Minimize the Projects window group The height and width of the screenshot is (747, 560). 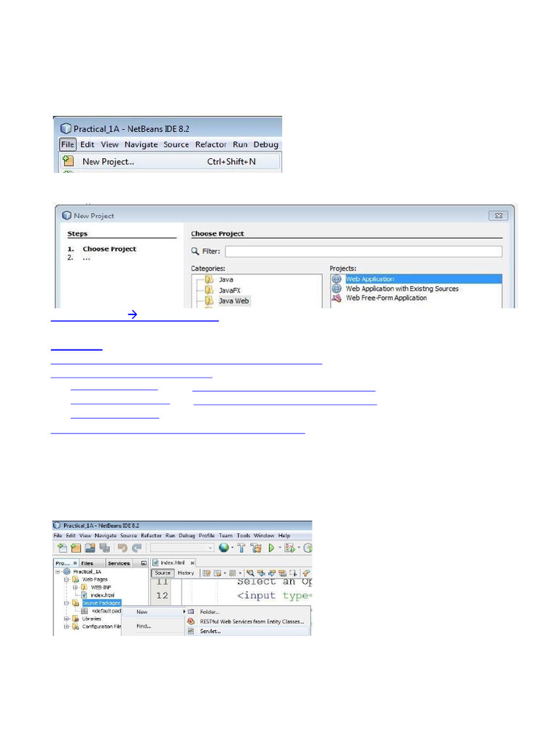coord(144,563)
